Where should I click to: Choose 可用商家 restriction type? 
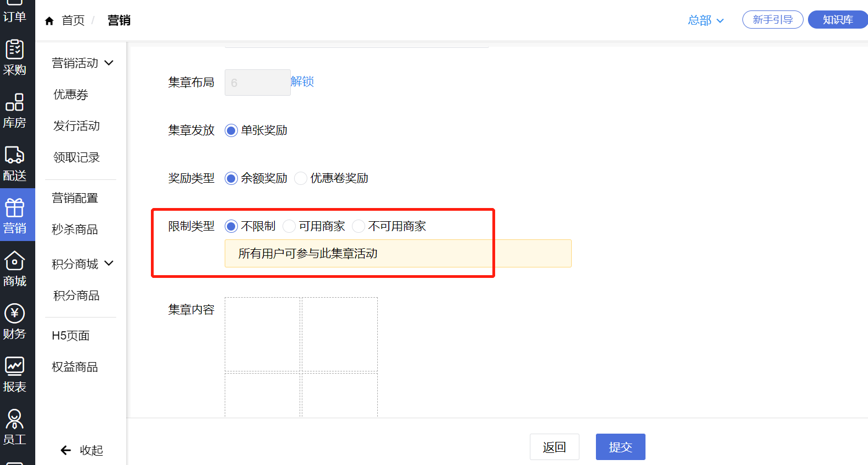tap(289, 226)
